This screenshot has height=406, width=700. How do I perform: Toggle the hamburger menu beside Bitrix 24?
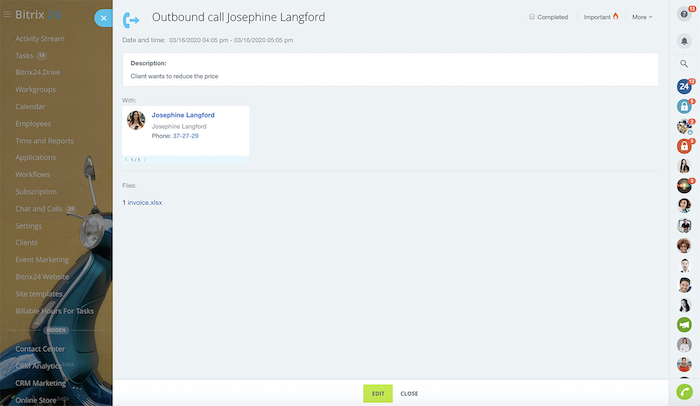[x=6, y=16]
